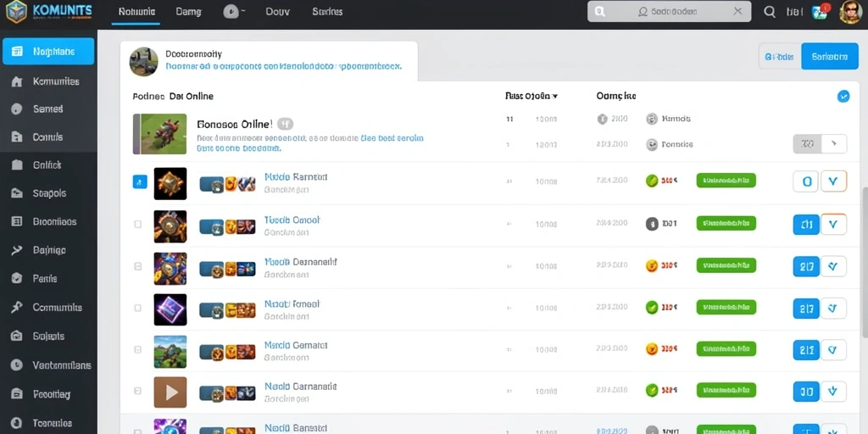Open the green-landscape game thumbnail
Viewport: 868px width, 434px height.
170,352
